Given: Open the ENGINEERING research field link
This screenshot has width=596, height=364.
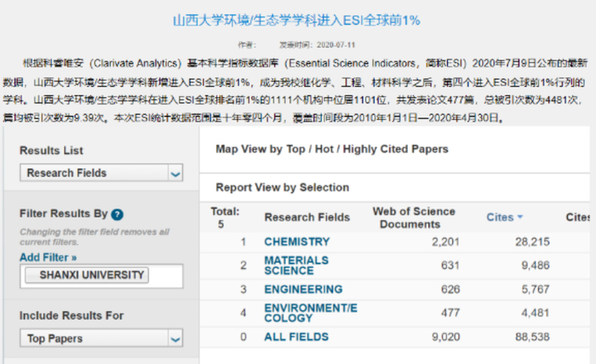Looking at the screenshot, I should point(303,290).
